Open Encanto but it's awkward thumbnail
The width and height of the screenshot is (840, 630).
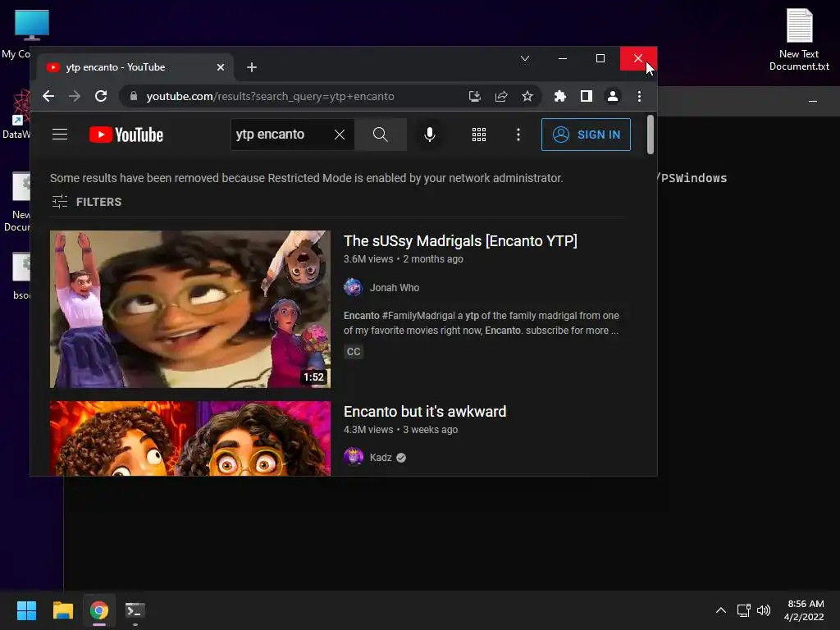click(190, 438)
